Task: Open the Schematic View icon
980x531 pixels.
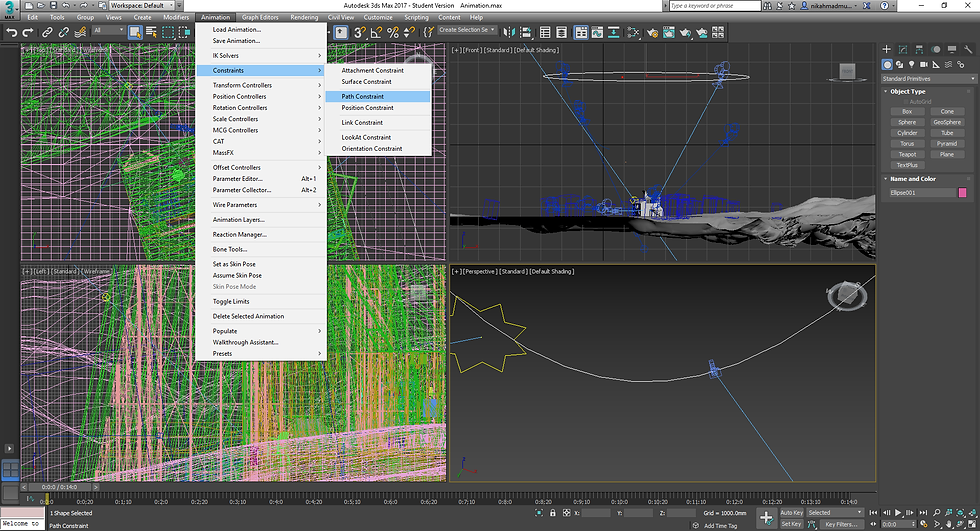Action: point(614,32)
